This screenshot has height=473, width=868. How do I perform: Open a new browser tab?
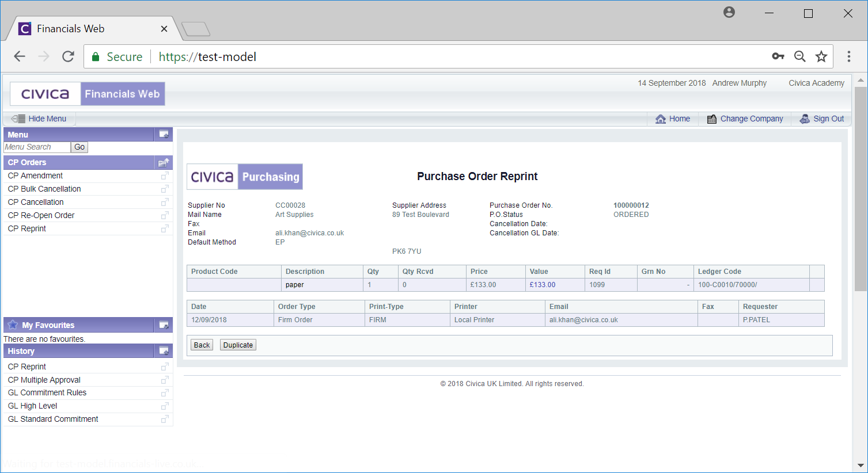196,29
